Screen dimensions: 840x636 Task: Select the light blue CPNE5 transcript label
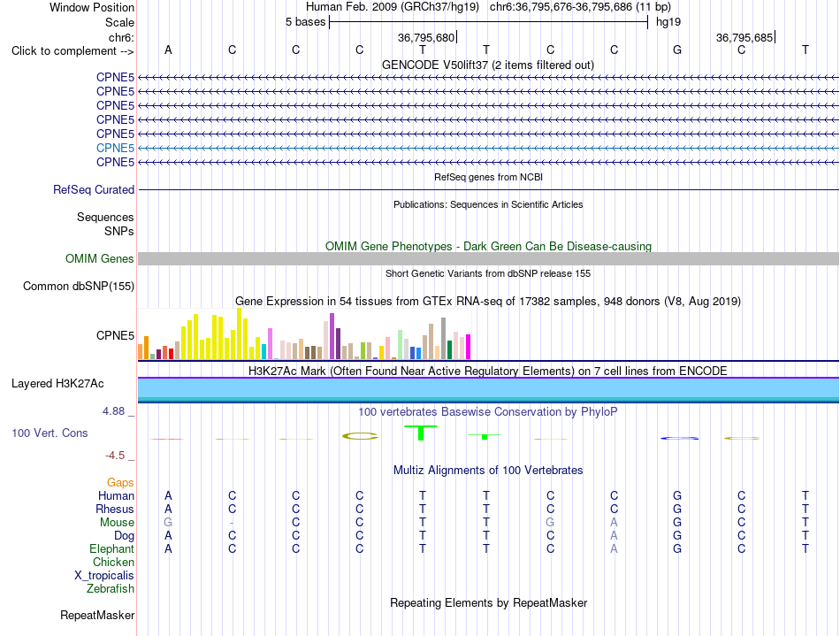click(x=115, y=148)
